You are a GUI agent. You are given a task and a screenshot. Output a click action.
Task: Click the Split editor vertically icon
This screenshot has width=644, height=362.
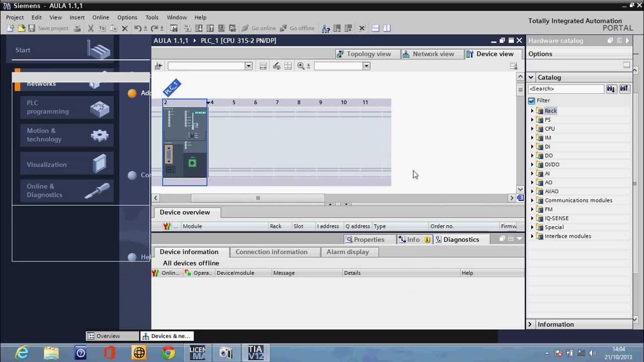tap(387, 28)
